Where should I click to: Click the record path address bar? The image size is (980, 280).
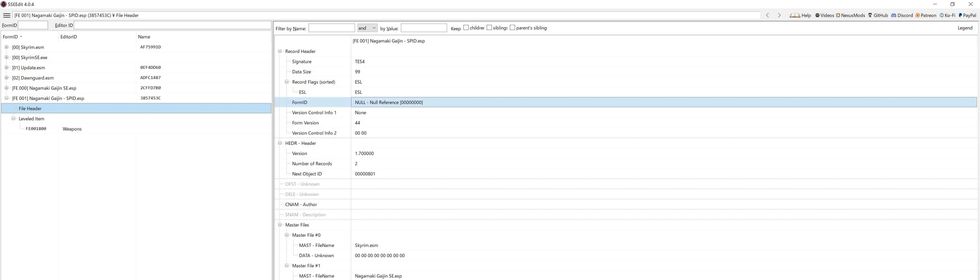(x=387, y=15)
